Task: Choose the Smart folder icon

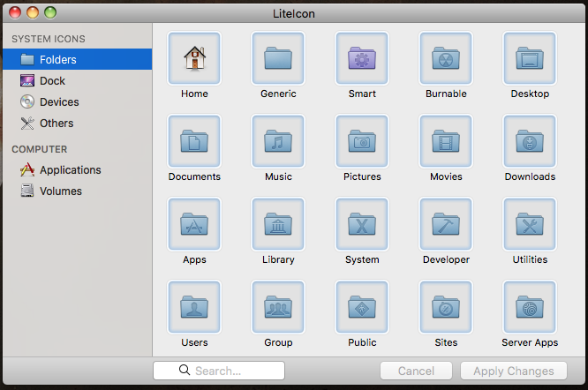Action: [x=362, y=58]
